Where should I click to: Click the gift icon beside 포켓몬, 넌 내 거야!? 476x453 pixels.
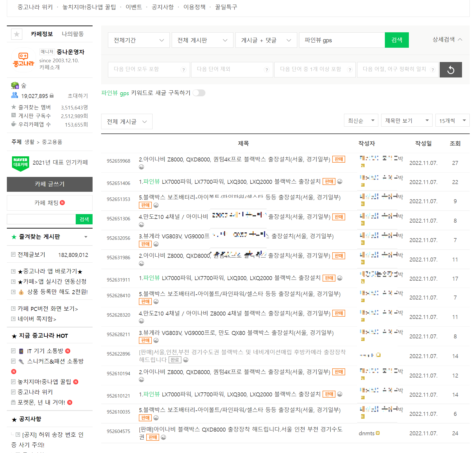(13, 402)
